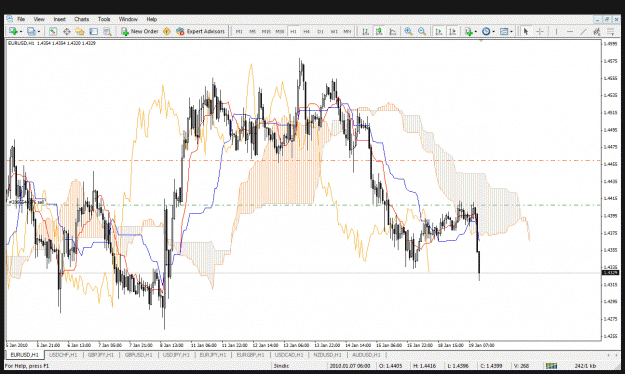
Task: Toggle the Chart Shift icon
Action: tap(452, 31)
